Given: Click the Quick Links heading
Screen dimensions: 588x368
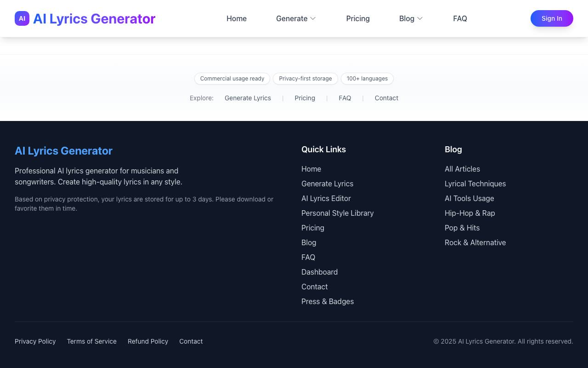Looking at the screenshot, I should coord(323,149).
